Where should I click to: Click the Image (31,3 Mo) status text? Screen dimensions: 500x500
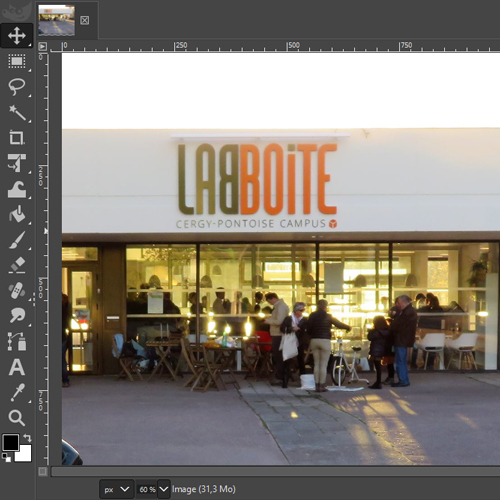pyautogui.click(x=204, y=489)
